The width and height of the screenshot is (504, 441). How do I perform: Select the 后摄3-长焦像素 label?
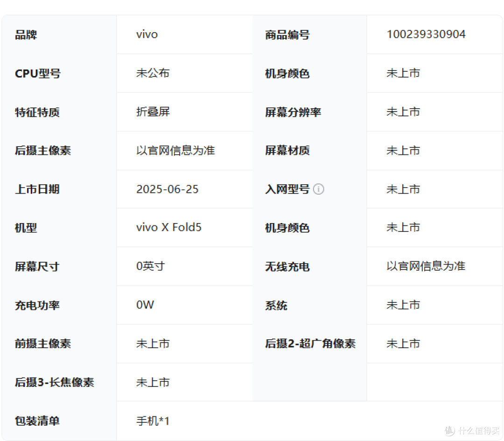coord(54,382)
